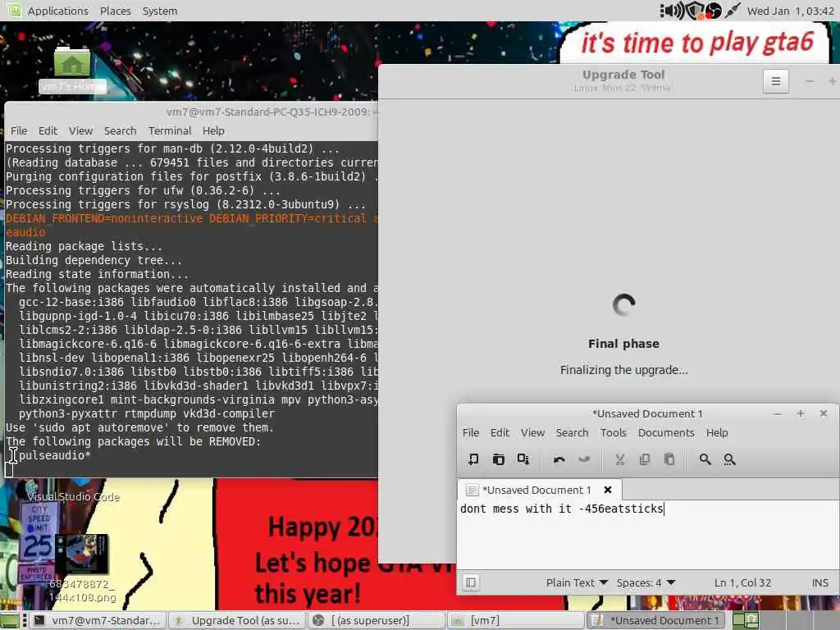Switch to the [vm7] taskbar entry

[x=516, y=620]
